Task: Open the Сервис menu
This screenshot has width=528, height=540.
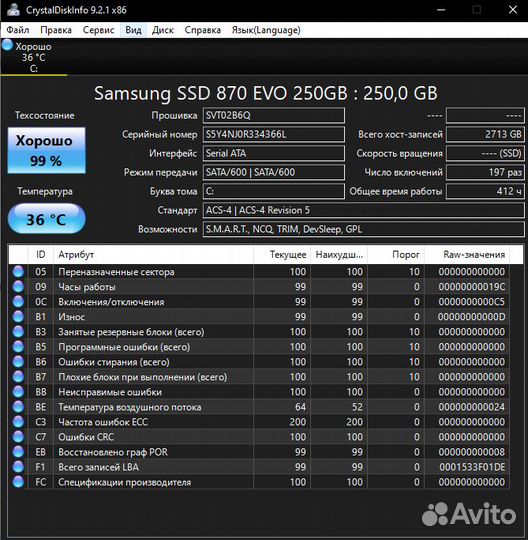Action: click(99, 30)
